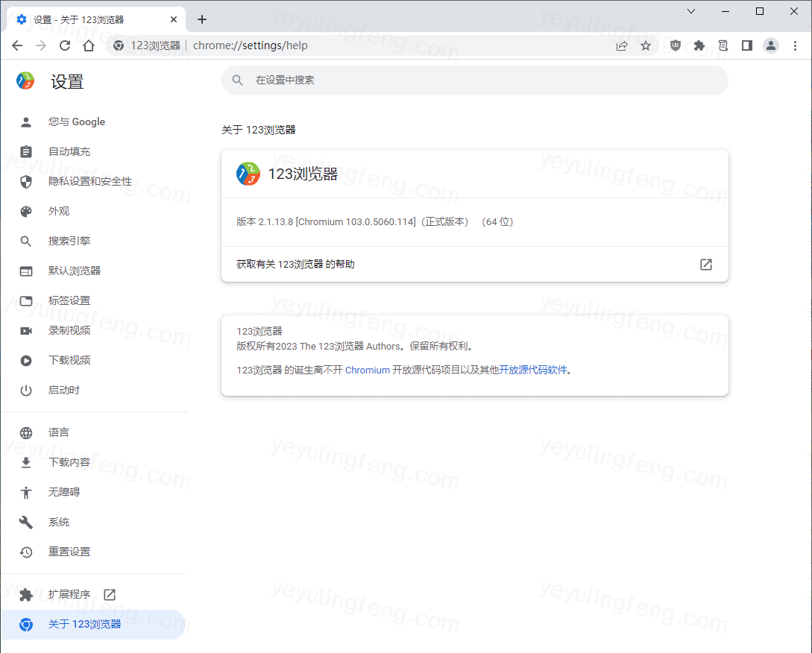The width and height of the screenshot is (812, 653).
Task: Click the forward navigation arrow
Action: (41, 45)
